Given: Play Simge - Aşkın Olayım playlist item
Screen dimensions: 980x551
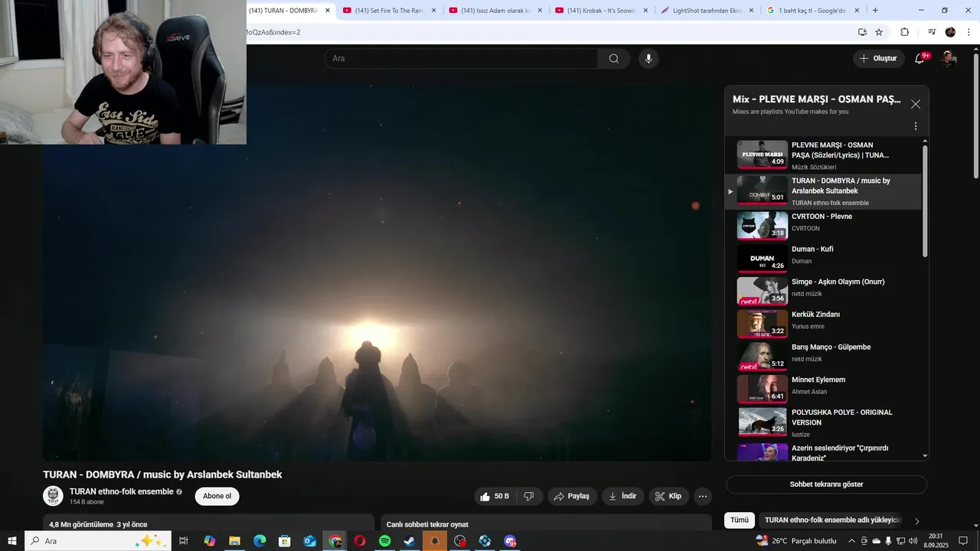Looking at the screenshot, I should pos(823,292).
